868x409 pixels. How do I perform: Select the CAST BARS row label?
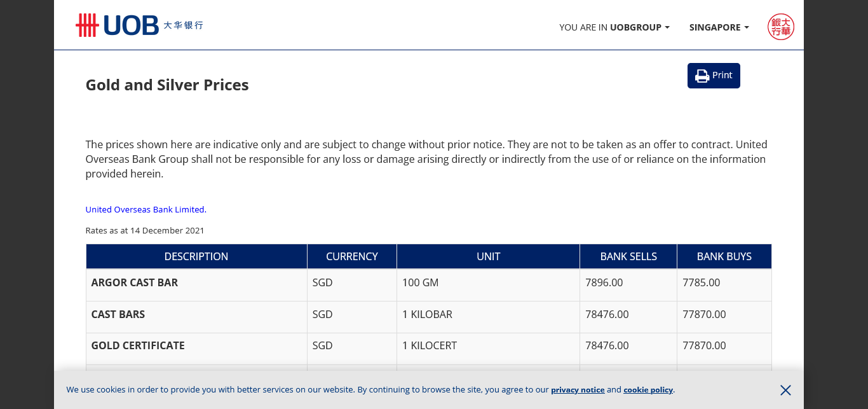click(118, 314)
